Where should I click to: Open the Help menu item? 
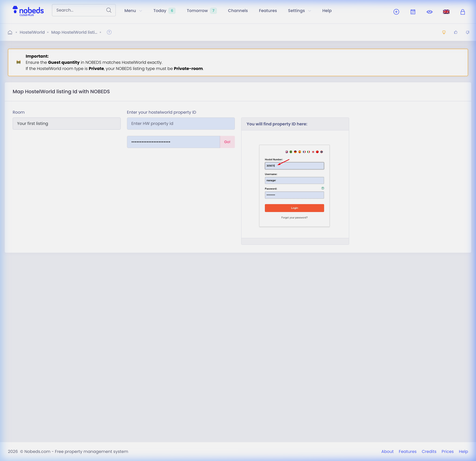pos(327,11)
